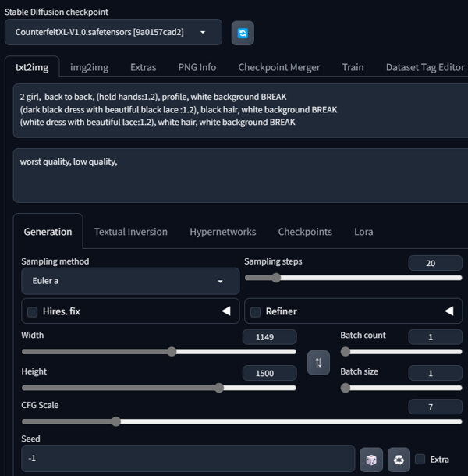
Task: Expand the Refiner panel arrow
Action: tap(448, 311)
